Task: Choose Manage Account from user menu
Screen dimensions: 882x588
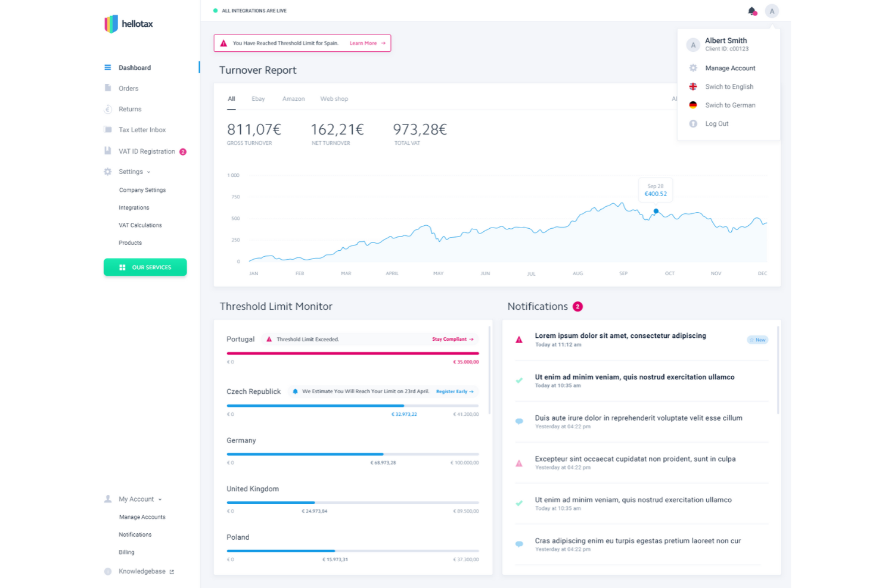Action: (x=730, y=69)
